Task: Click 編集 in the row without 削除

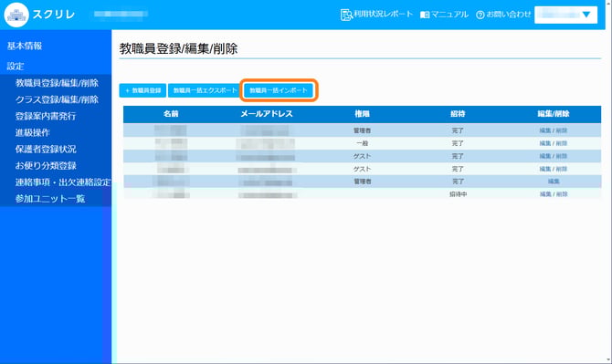Action: 554,182
